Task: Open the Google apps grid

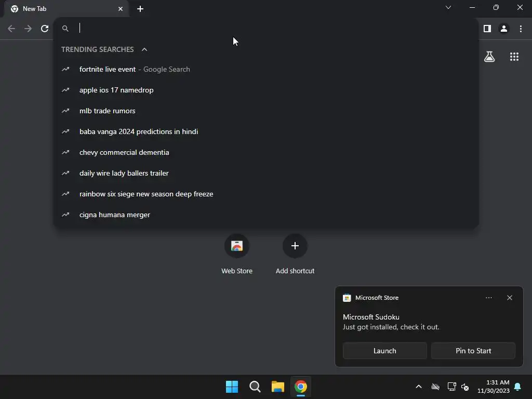Action: click(x=514, y=57)
